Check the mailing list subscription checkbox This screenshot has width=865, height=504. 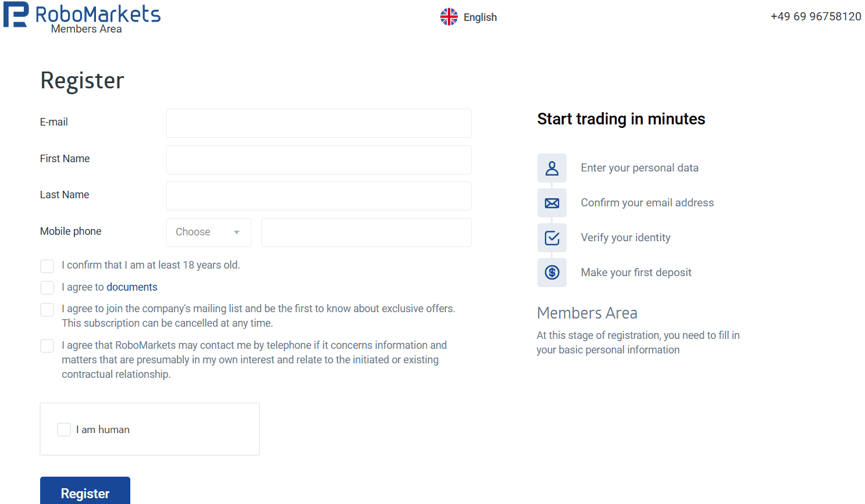[x=47, y=309]
